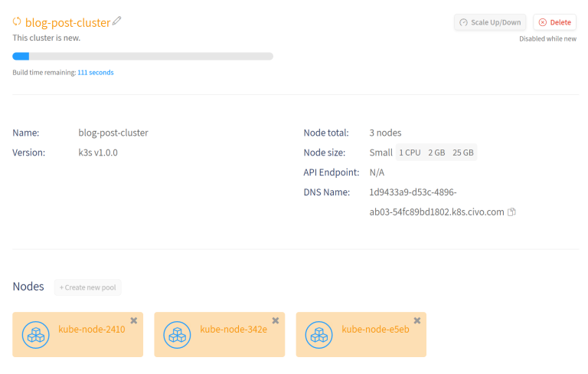Click the cube icon of kube-node-e5eb

(318, 335)
